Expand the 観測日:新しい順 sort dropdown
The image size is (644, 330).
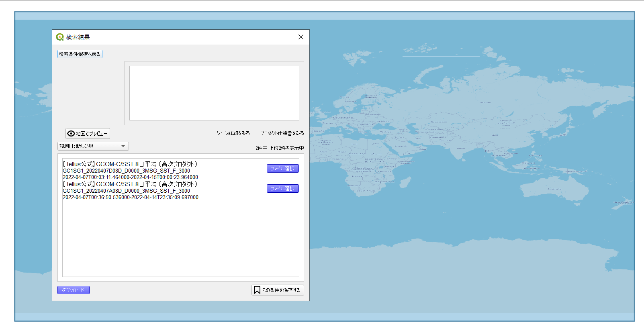pos(93,146)
